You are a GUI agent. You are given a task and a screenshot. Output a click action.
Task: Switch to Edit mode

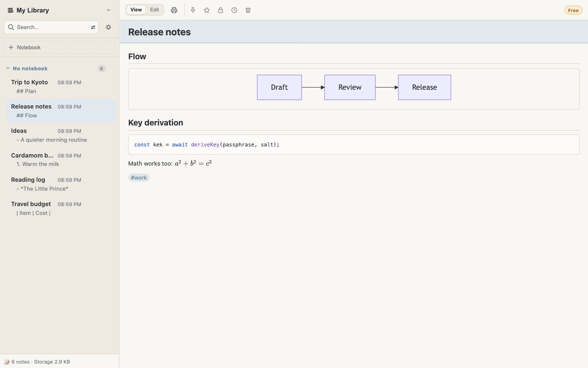click(x=154, y=10)
